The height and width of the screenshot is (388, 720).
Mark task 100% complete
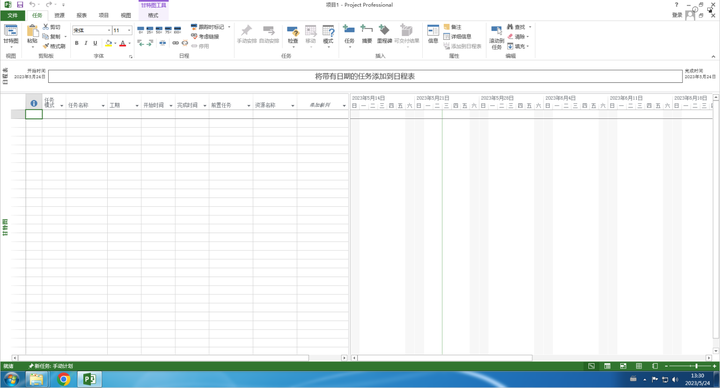(177, 30)
